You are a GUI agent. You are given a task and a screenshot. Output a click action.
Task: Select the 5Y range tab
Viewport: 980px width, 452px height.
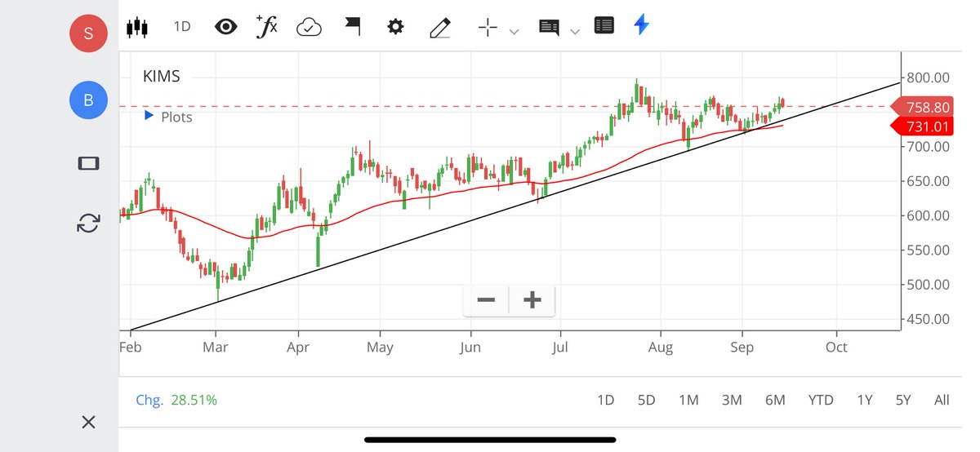[x=902, y=400]
